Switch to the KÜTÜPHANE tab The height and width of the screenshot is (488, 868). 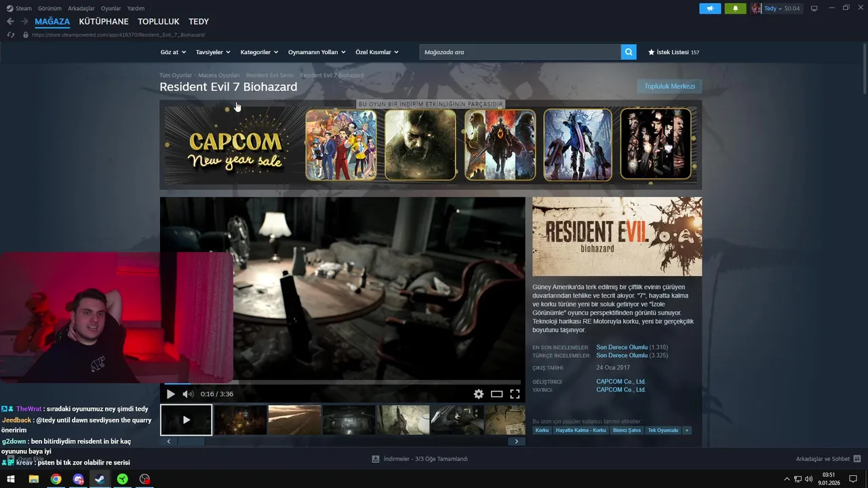coord(104,22)
